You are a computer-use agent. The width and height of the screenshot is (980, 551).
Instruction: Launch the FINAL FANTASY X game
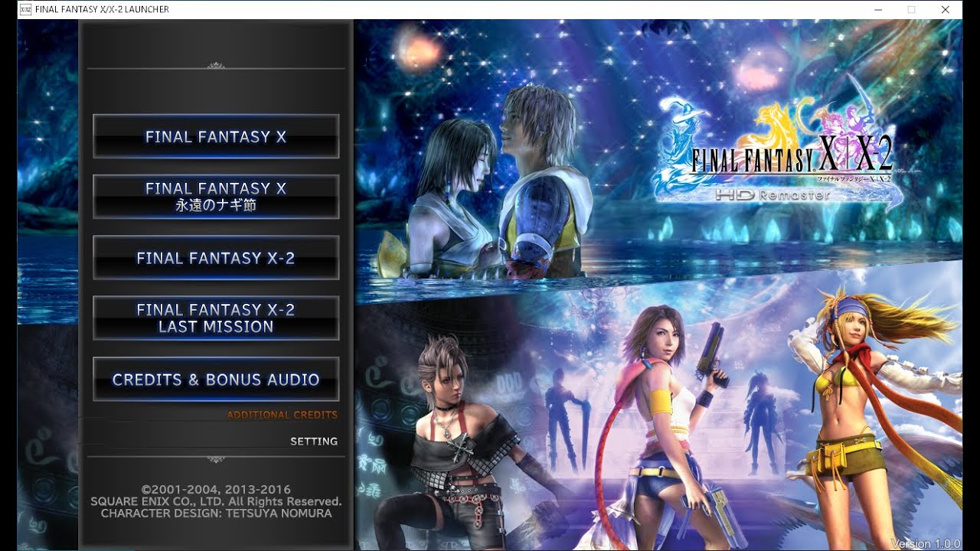pyautogui.click(x=215, y=137)
